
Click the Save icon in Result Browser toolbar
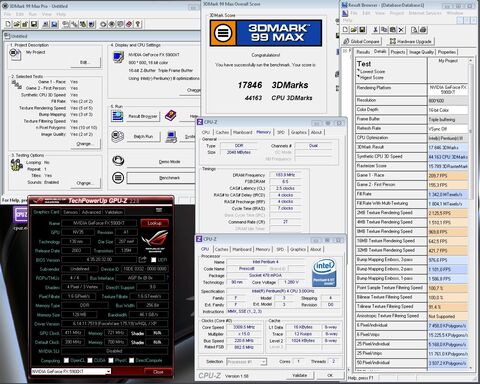pyautogui.click(x=362, y=30)
